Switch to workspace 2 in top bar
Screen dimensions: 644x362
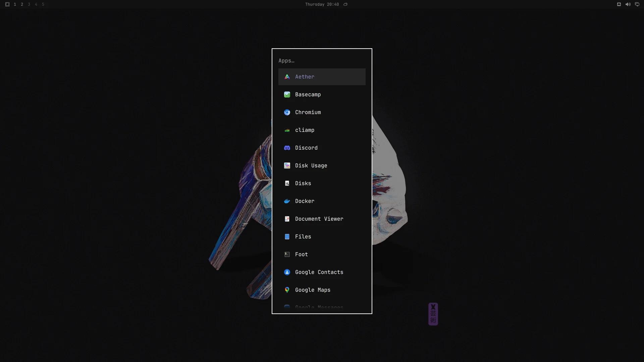click(22, 4)
